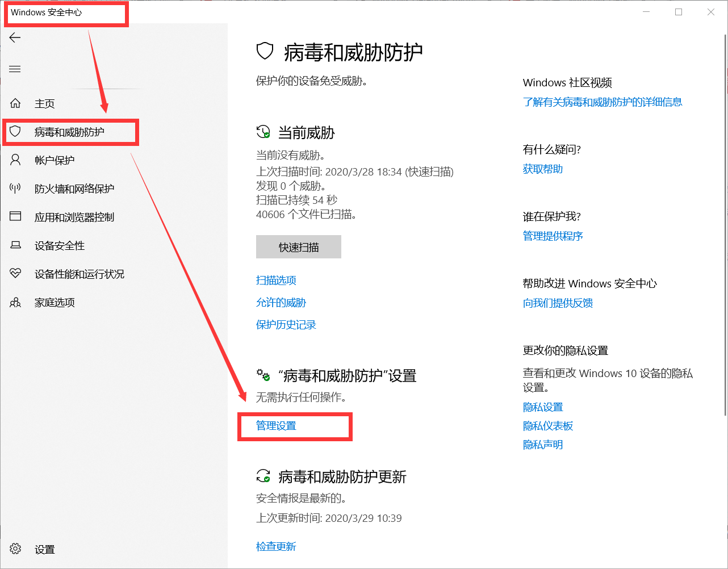
Task: Click 获取帮助 link
Action: pos(543,169)
